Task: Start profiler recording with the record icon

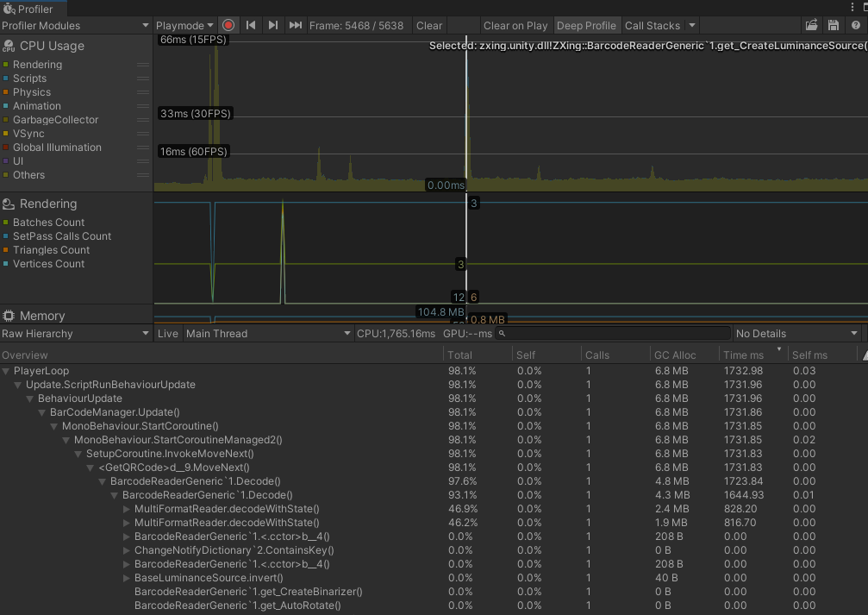Action: pos(228,25)
